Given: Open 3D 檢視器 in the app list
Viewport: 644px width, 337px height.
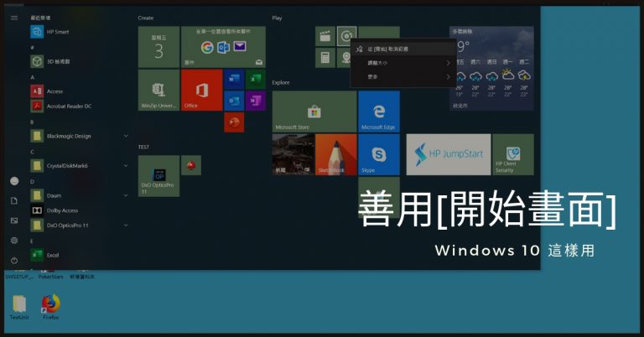Looking at the screenshot, I should [x=78, y=61].
